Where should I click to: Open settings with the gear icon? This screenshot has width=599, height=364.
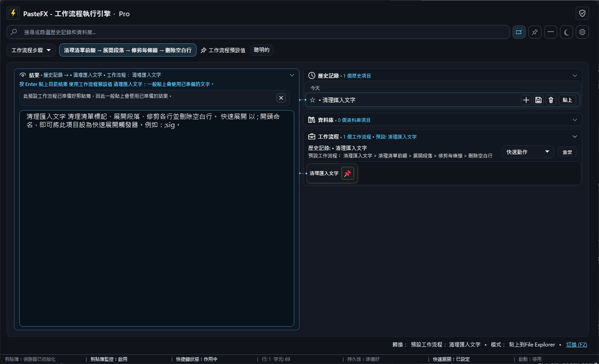582,32
